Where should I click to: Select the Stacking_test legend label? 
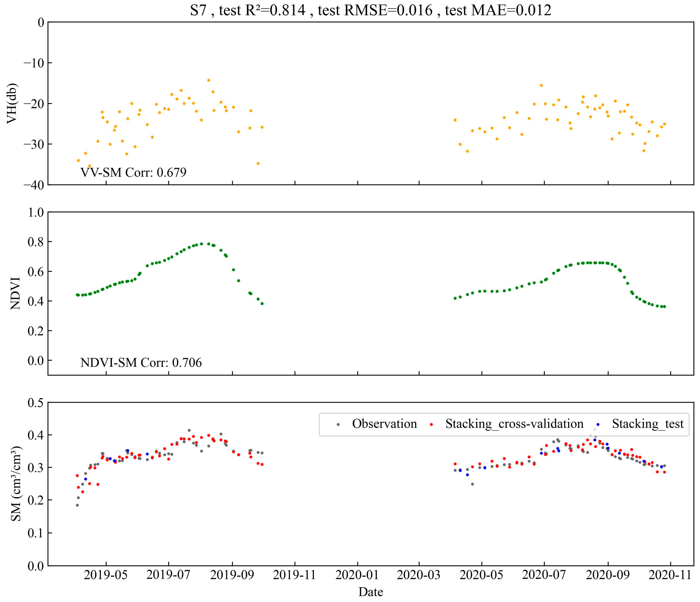point(648,424)
